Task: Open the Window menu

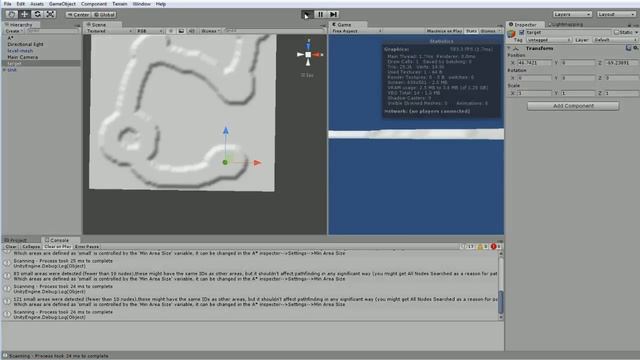Action: pos(142,4)
